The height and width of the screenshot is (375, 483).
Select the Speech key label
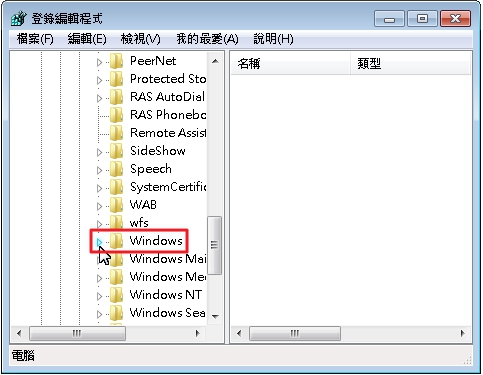tap(151, 169)
